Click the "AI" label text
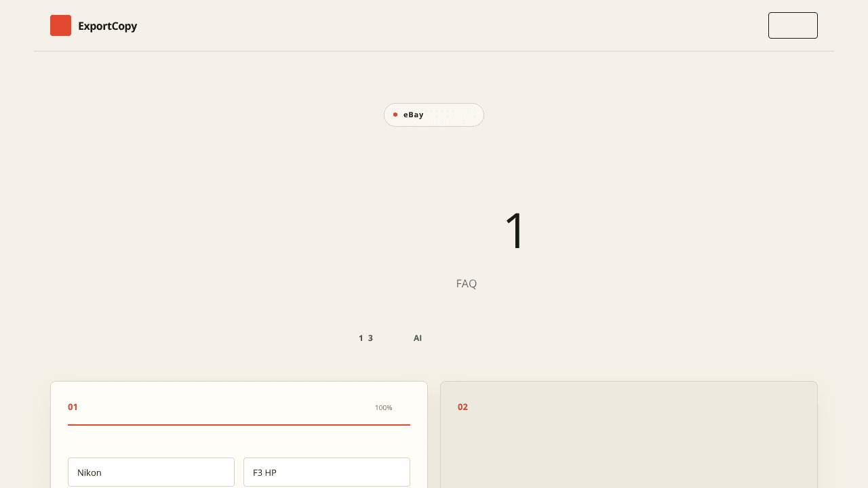 click(x=418, y=338)
